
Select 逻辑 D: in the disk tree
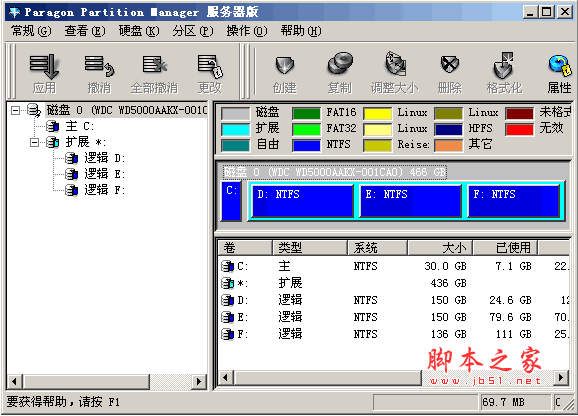pos(105,158)
